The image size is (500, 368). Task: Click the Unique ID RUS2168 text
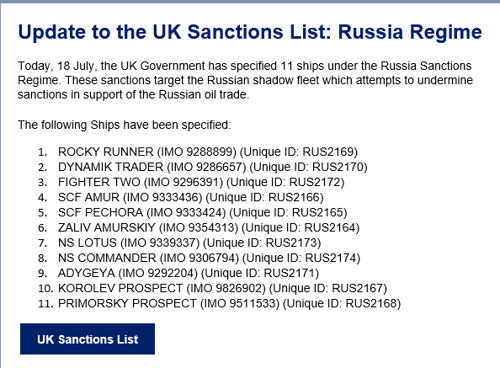tap(342, 303)
